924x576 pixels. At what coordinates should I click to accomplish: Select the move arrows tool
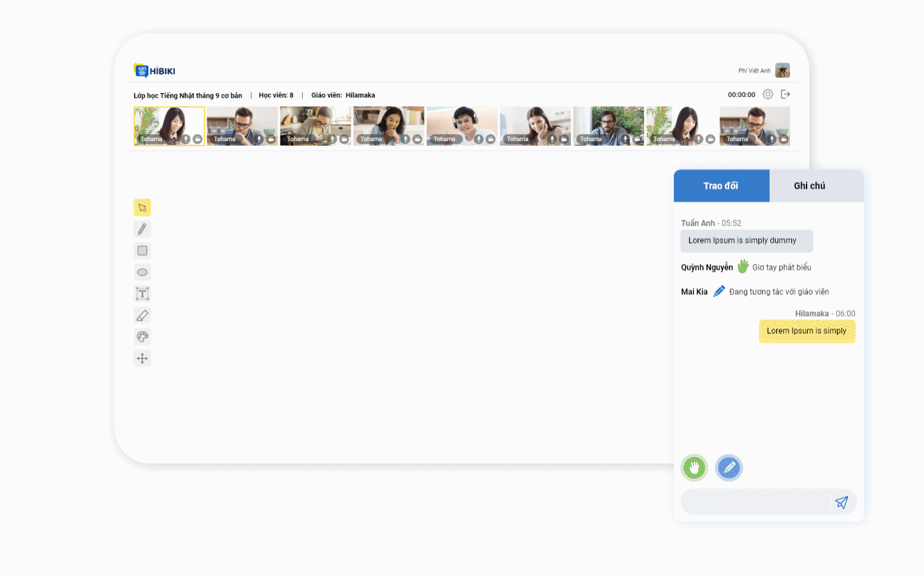[x=142, y=358]
